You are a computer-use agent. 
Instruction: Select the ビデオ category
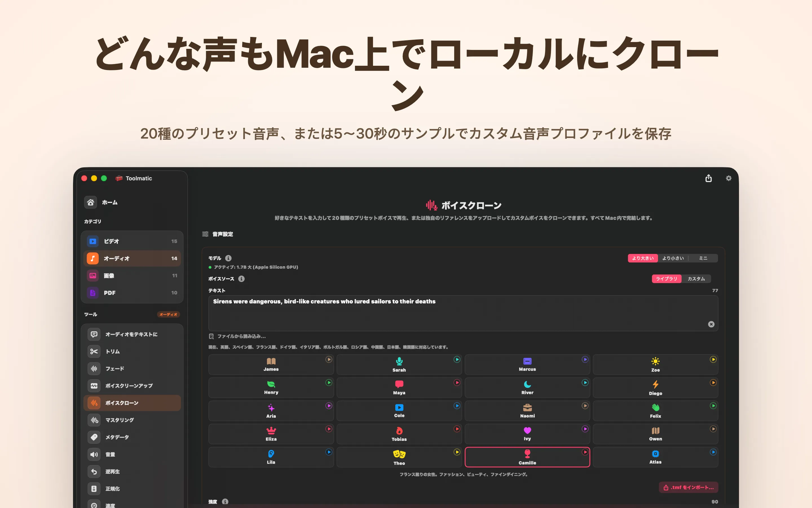pyautogui.click(x=132, y=241)
